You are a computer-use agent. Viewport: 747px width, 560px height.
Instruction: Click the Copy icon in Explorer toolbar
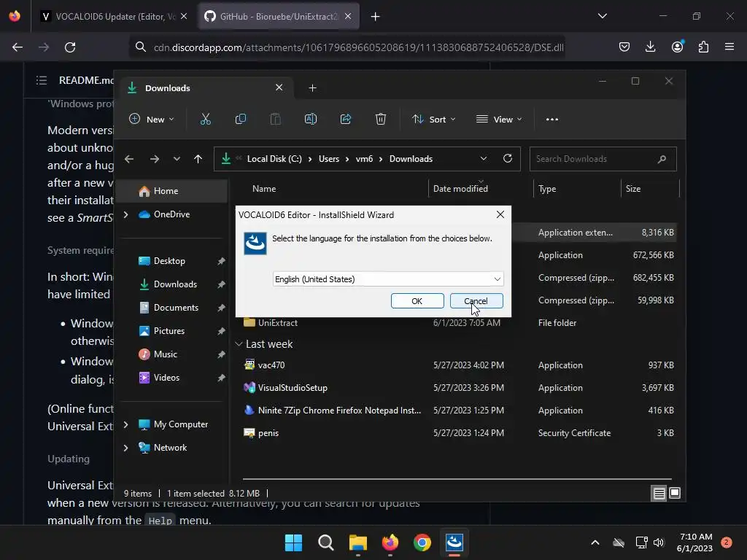click(241, 119)
